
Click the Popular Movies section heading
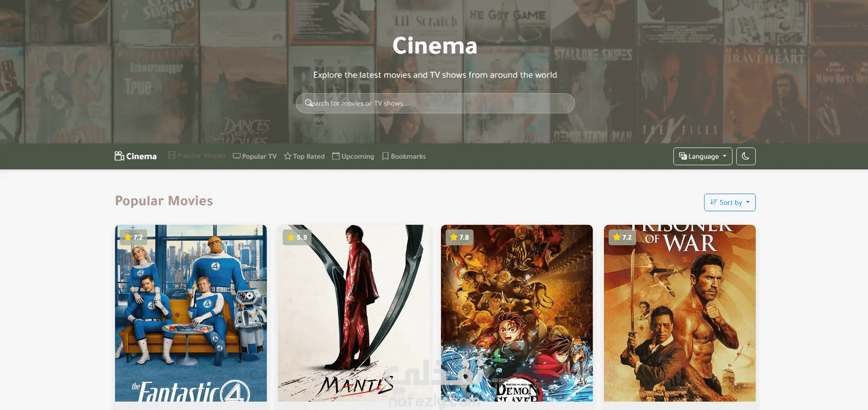click(x=164, y=201)
